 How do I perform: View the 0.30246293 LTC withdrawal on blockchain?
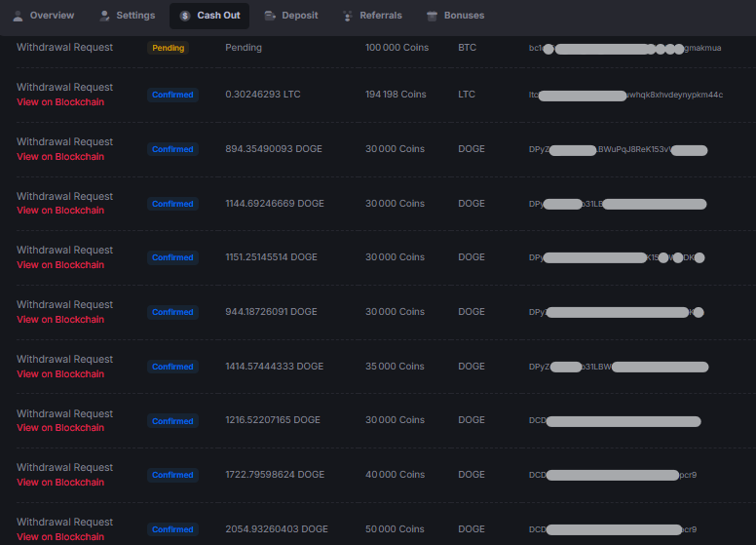coord(60,102)
